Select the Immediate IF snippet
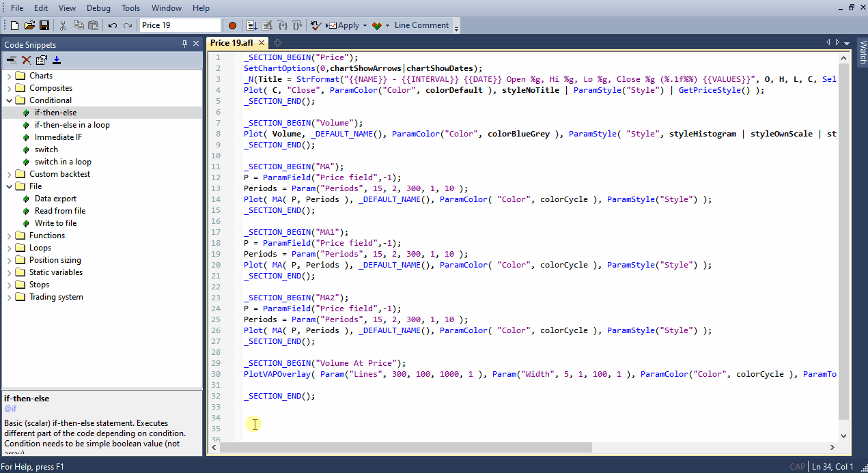 click(x=58, y=137)
